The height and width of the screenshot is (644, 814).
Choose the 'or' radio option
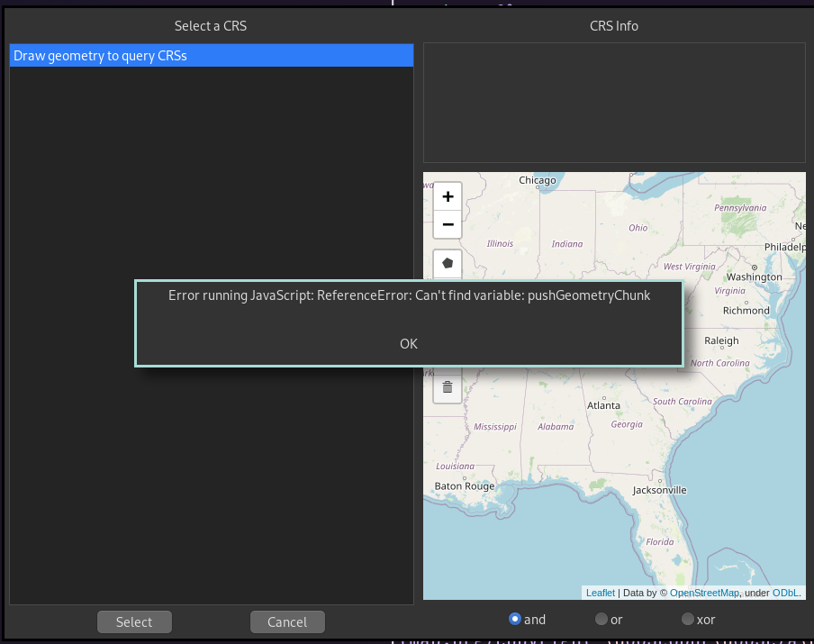click(609, 619)
